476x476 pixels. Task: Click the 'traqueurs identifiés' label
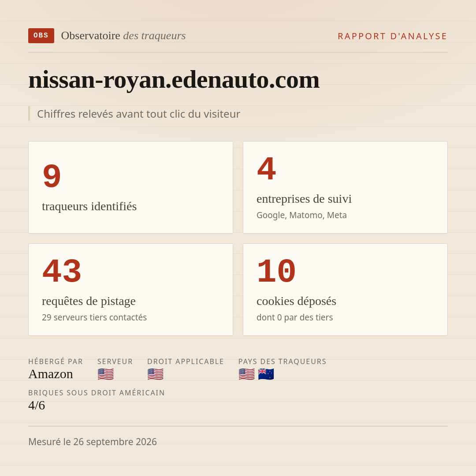pyautogui.click(x=89, y=206)
